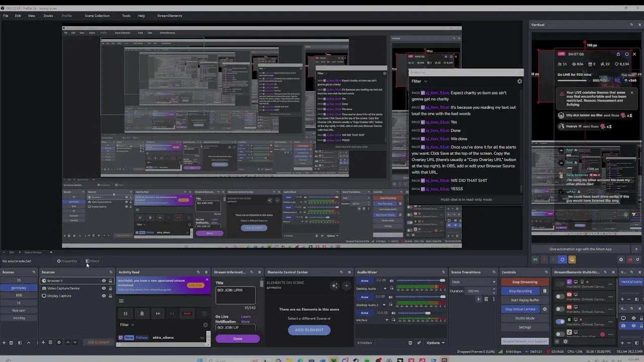This screenshot has height=362, width=644.
Task: Edit the stream Title text field
Action: pyautogui.click(x=235, y=295)
